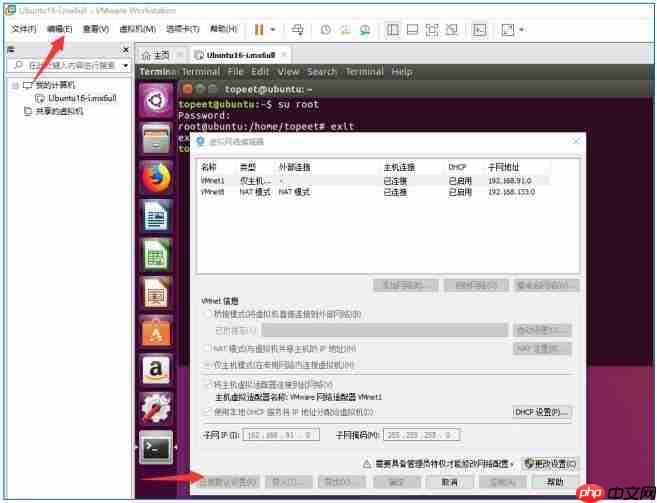
Task: Toggle 使用本地 DHCP 服务 checkbox
Action: pos(207,412)
